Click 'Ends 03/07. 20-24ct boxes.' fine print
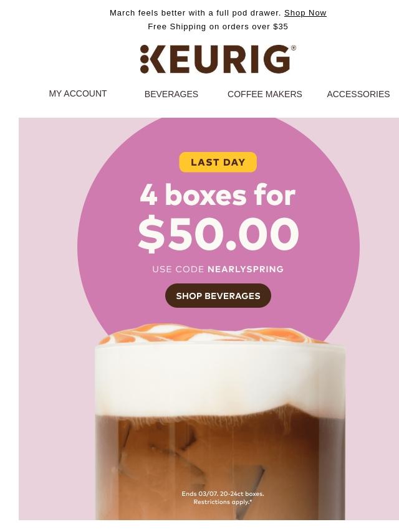This screenshot has width=399, height=532. click(223, 493)
